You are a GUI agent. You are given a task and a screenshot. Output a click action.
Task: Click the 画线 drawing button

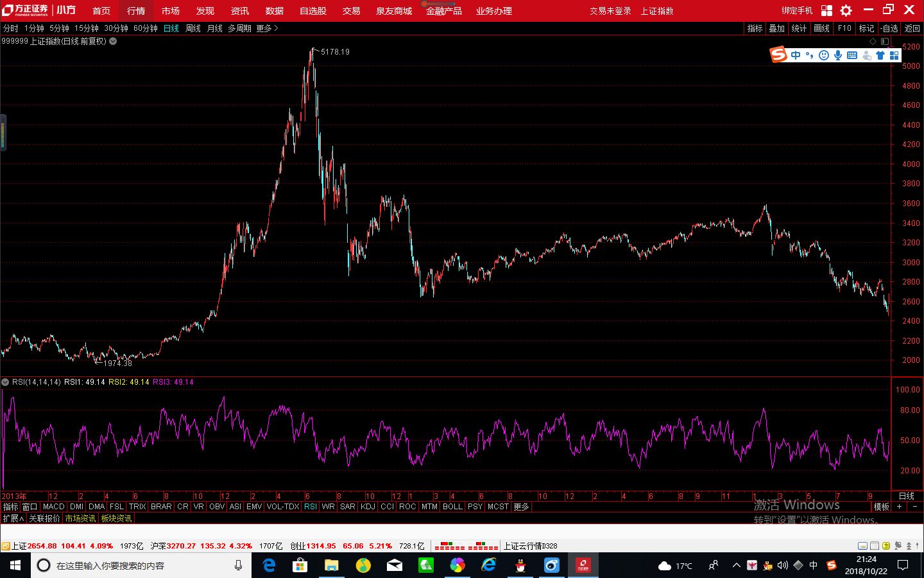pyautogui.click(x=822, y=28)
